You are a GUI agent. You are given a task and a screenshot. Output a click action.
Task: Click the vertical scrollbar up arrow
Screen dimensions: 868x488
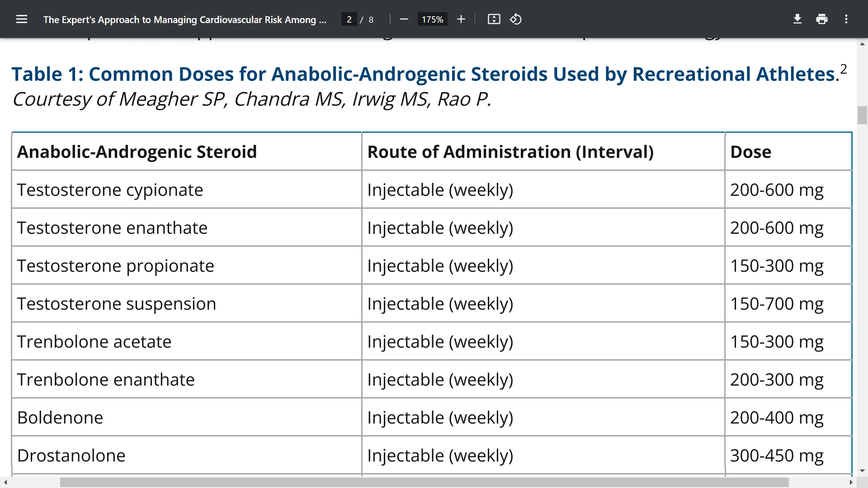862,44
